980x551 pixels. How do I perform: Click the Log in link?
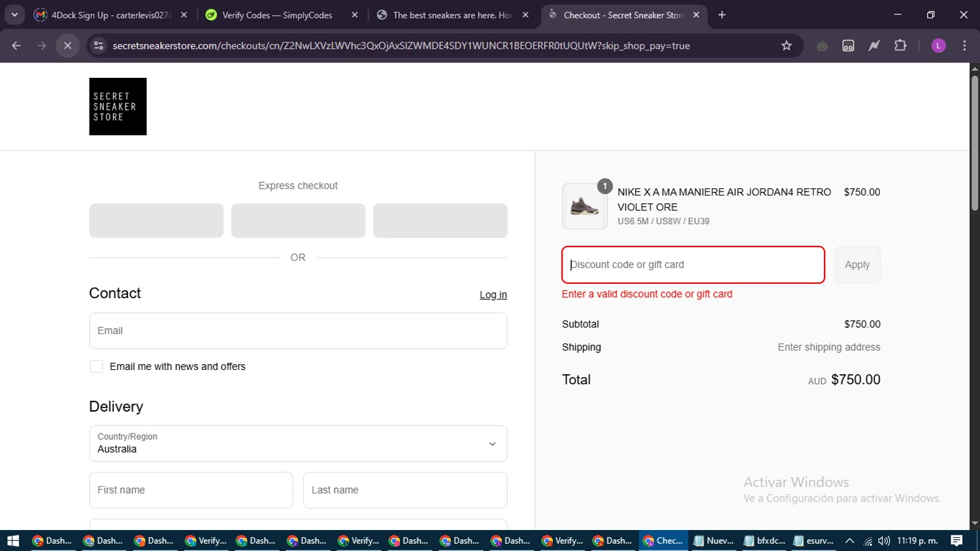click(493, 295)
